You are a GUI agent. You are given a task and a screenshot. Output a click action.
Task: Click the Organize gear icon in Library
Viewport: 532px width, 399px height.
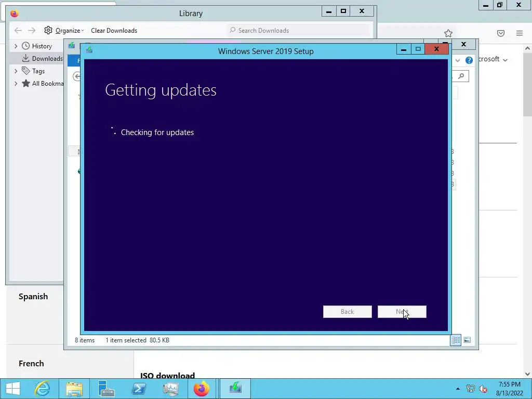48,30
